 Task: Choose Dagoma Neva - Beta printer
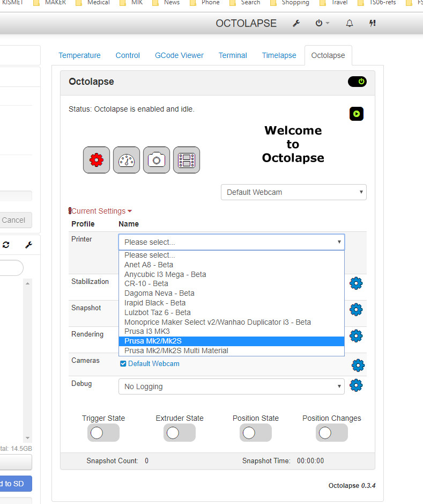coord(232,293)
